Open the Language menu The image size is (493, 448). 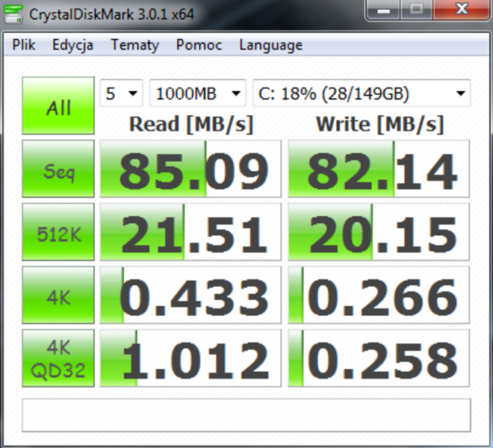click(270, 45)
